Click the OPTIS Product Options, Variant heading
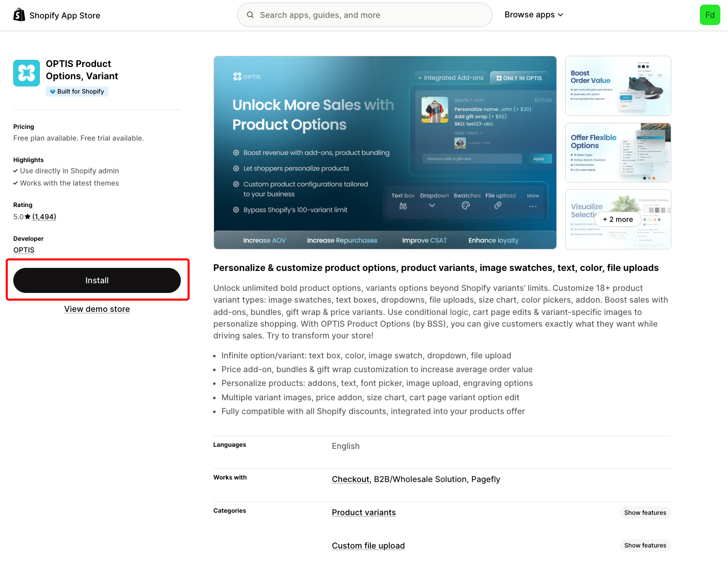The width and height of the screenshot is (728, 570). 82,70
